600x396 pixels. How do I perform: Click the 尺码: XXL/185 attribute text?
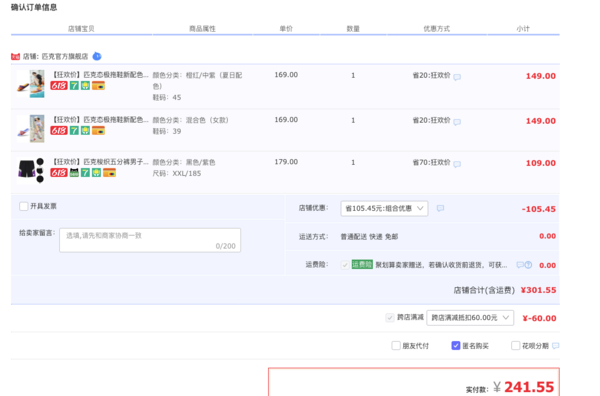coord(177,173)
